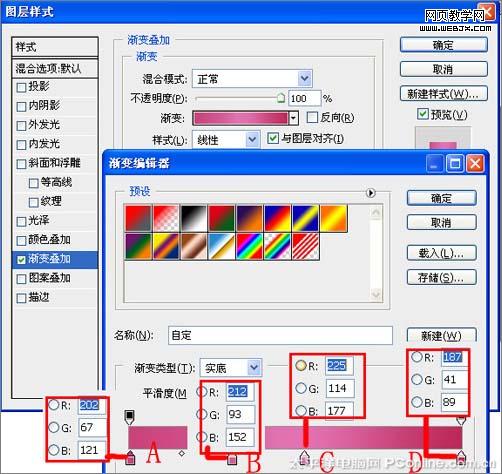Pick the red diagonal stripes gradient preset
Viewport: 502px width, 474px height.
click(x=305, y=246)
